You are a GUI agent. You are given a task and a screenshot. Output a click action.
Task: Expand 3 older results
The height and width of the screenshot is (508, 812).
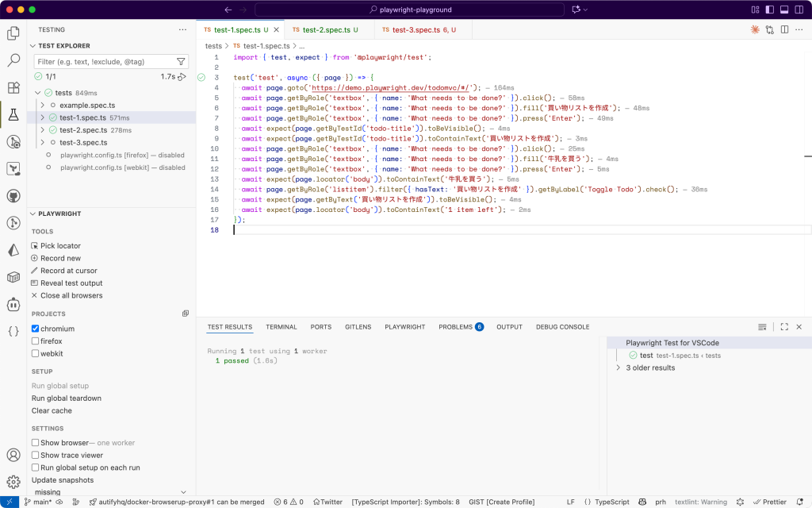click(619, 368)
